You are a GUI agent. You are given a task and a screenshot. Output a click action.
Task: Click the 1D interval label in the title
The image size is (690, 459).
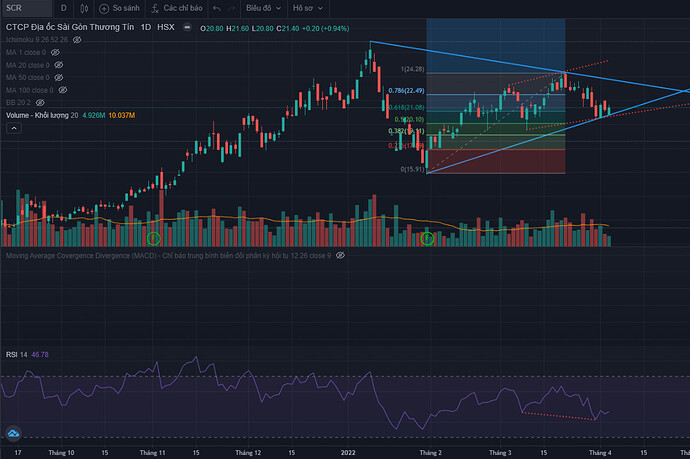click(x=146, y=27)
